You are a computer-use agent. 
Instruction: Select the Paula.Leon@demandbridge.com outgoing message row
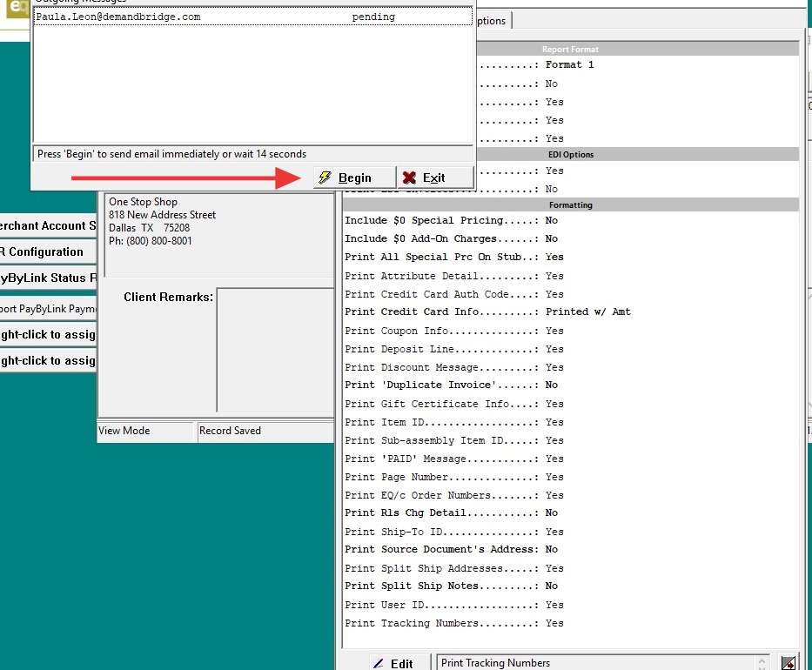[252, 17]
